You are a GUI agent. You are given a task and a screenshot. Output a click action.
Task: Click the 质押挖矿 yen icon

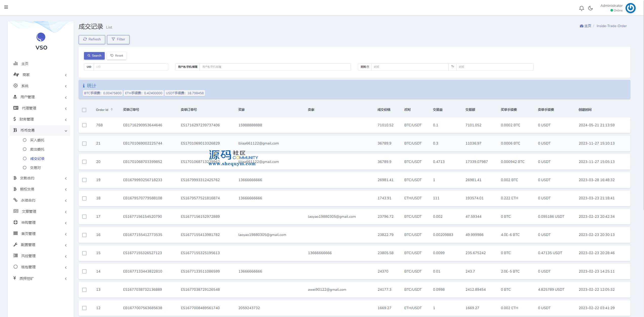tap(15, 278)
